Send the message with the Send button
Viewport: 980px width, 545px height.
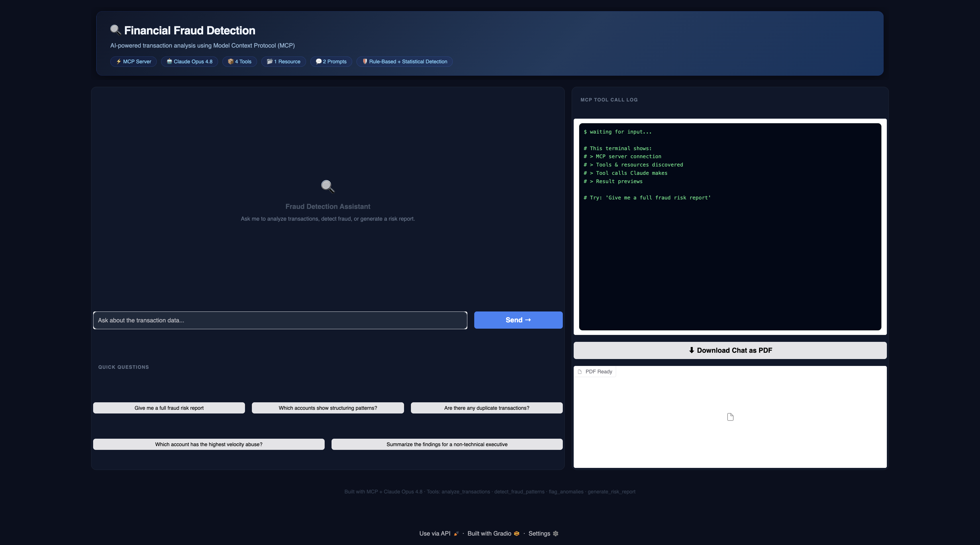tap(518, 320)
